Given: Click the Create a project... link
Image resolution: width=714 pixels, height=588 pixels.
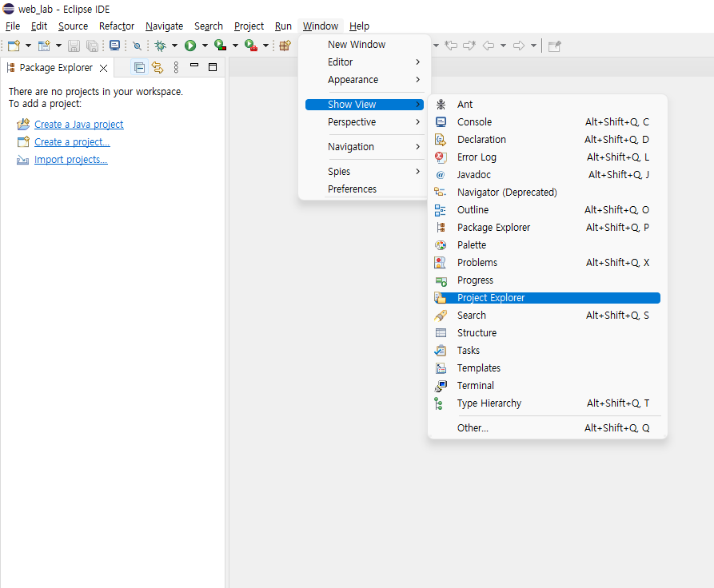Looking at the screenshot, I should 72,142.
